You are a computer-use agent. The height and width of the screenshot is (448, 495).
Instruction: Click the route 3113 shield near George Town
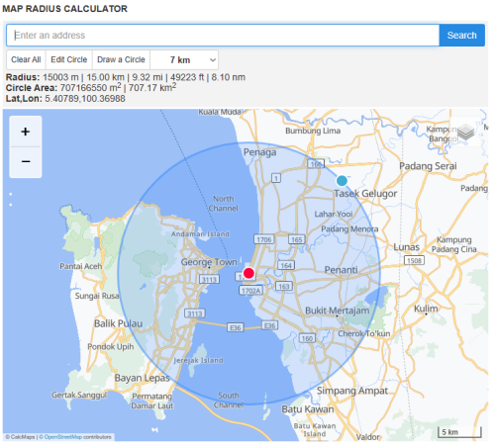click(209, 280)
